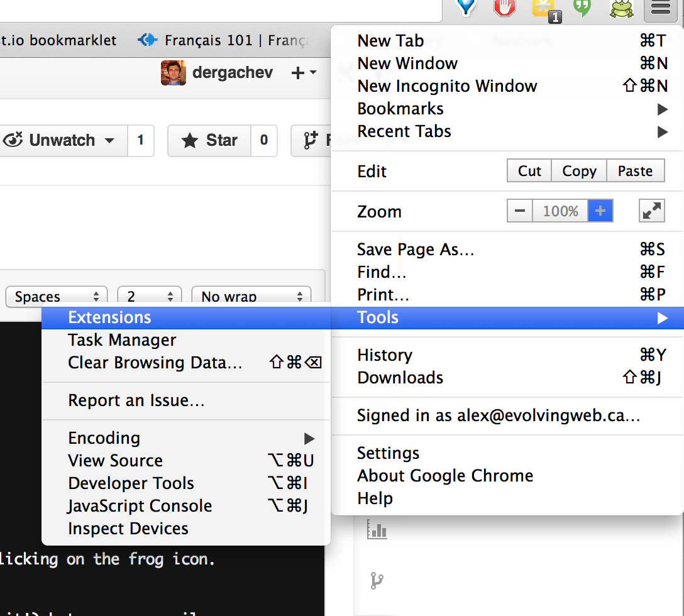Click the Fork button
The width and height of the screenshot is (684, 616).
[311, 140]
